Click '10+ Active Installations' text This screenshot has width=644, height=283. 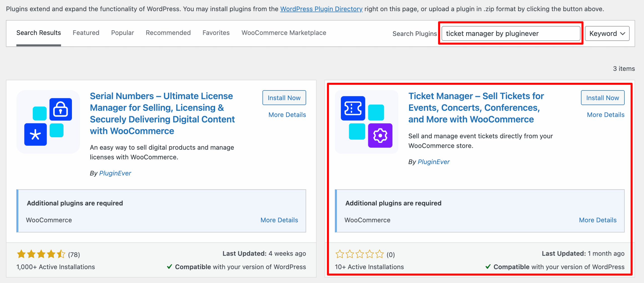pyautogui.click(x=369, y=267)
